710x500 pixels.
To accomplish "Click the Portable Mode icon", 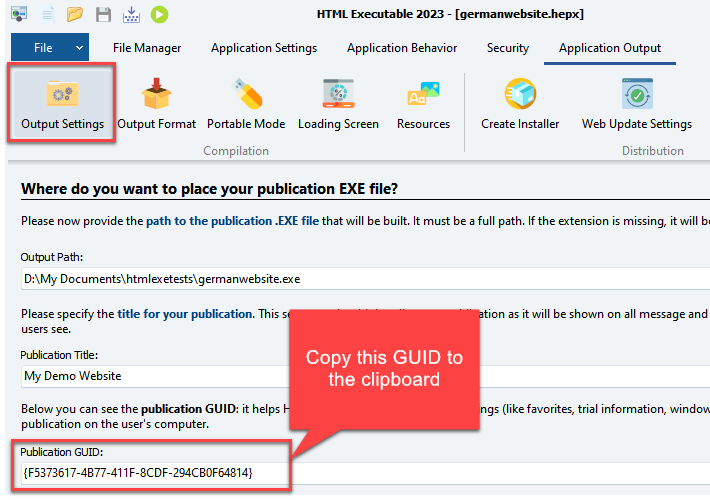I will coord(246,103).
